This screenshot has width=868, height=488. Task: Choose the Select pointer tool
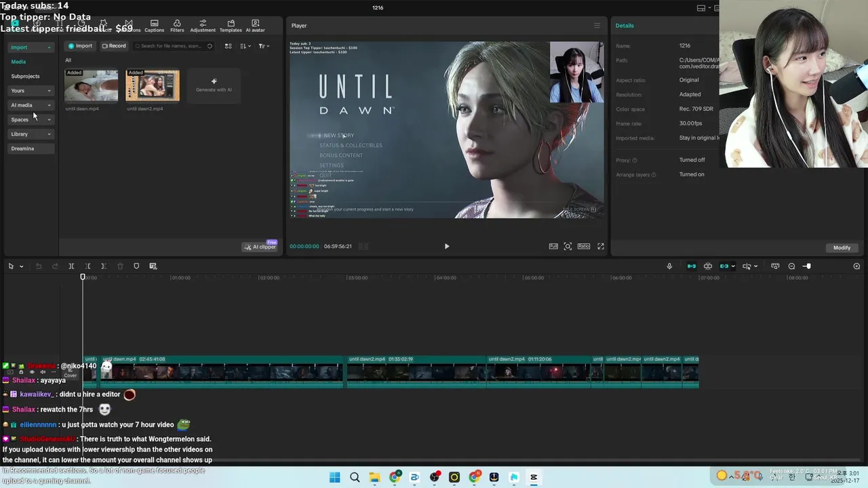11,266
